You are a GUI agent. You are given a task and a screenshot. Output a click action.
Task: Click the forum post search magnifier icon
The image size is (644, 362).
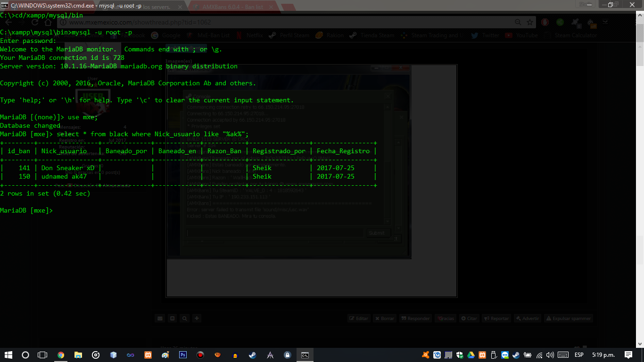pyautogui.click(x=184, y=318)
